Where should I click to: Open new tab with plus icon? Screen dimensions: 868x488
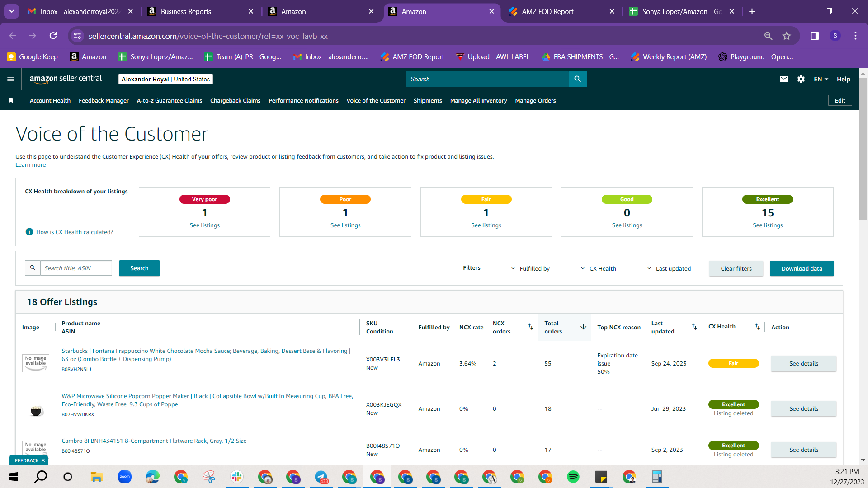coord(752,12)
